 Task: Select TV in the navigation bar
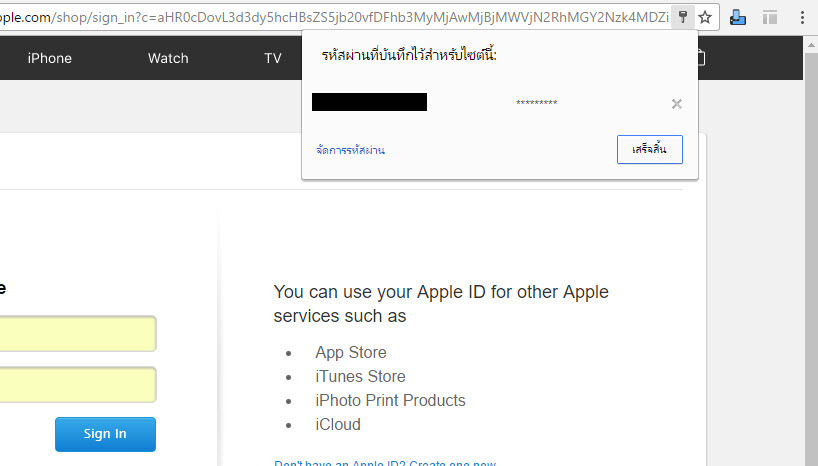pos(273,58)
